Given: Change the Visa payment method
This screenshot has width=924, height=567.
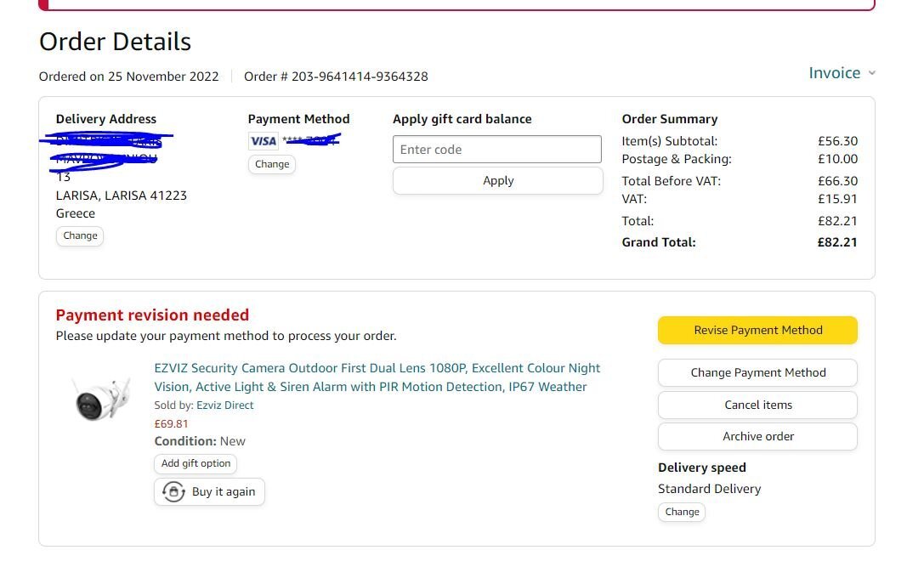Looking at the screenshot, I should pyautogui.click(x=272, y=164).
